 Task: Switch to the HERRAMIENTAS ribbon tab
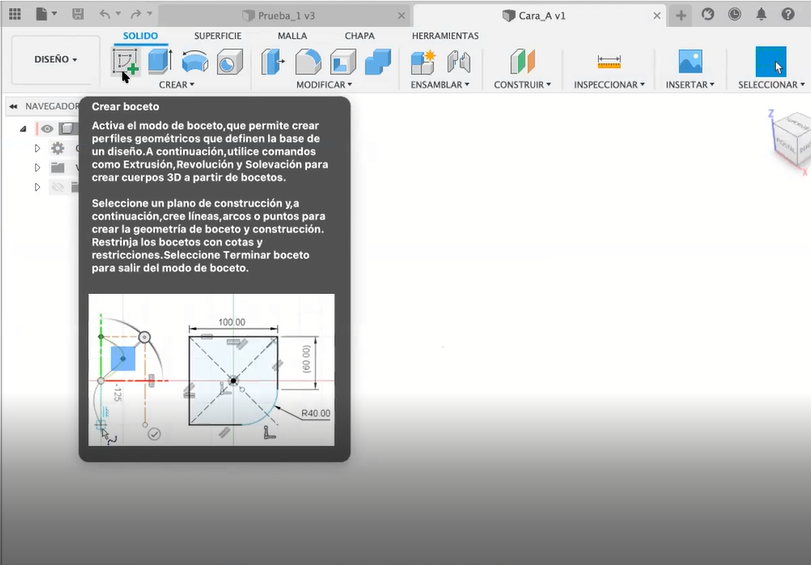pyautogui.click(x=445, y=36)
